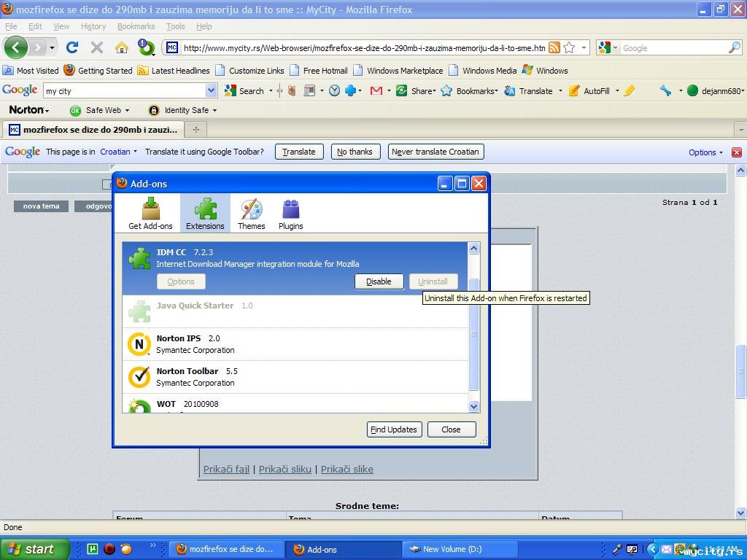Click the Norton Safe Web OK icon
Image resolution: width=747 pixels, height=560 pixels.
tap(75, 111)
